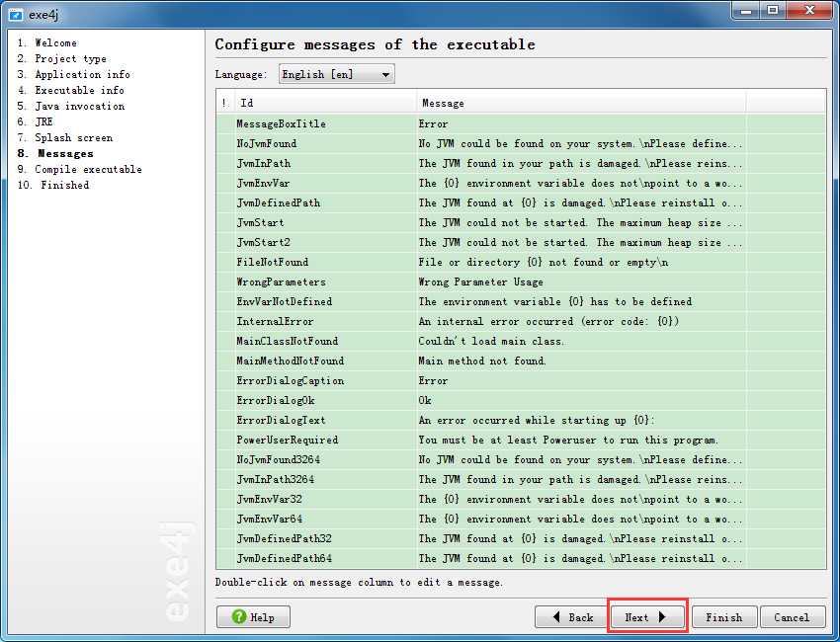This screenshot has height=642, width=840.
Task: Maximize the exe4j window
Action: point(772,10)
